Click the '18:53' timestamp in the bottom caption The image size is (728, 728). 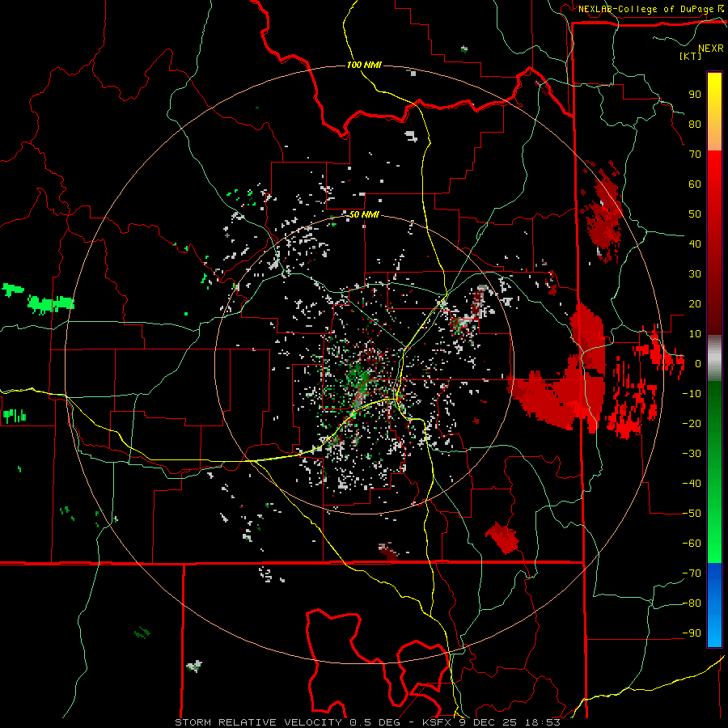[542, 722]
